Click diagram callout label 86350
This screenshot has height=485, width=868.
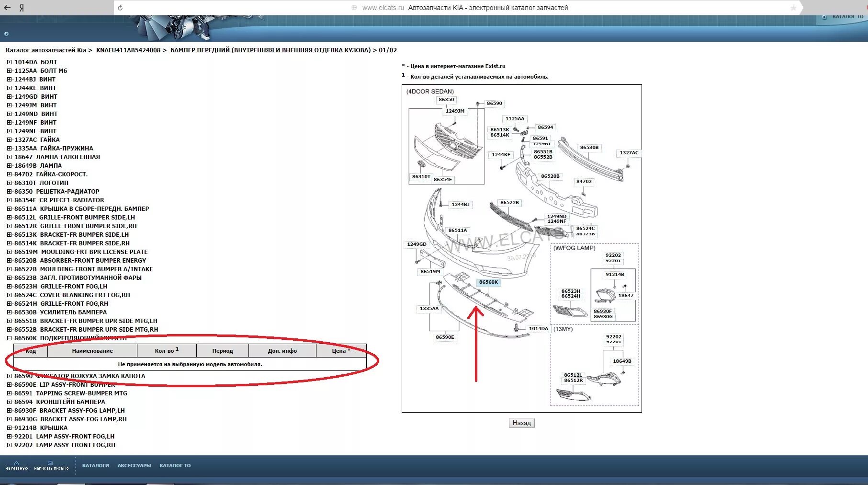coord(446,100)
